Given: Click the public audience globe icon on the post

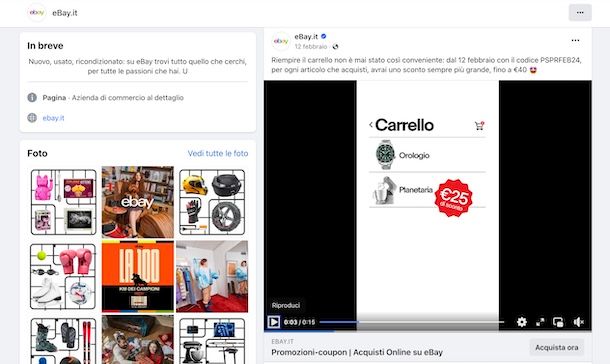Looking at the screenshot, I should click(x=335, y=47).
